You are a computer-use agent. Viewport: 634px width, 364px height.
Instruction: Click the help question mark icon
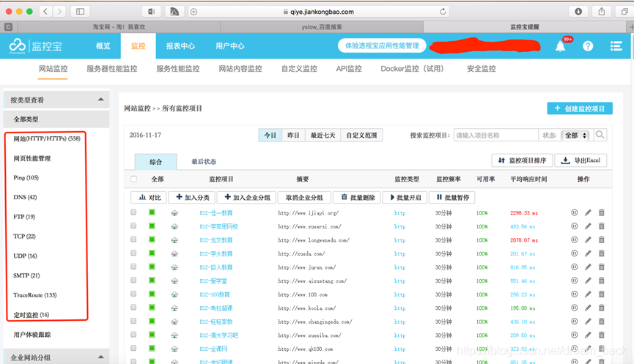[588, 46]
